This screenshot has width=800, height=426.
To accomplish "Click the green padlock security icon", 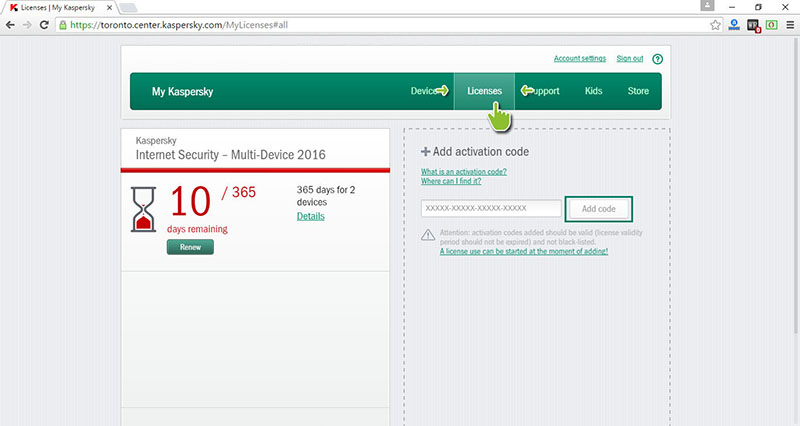I will (63, 25).
